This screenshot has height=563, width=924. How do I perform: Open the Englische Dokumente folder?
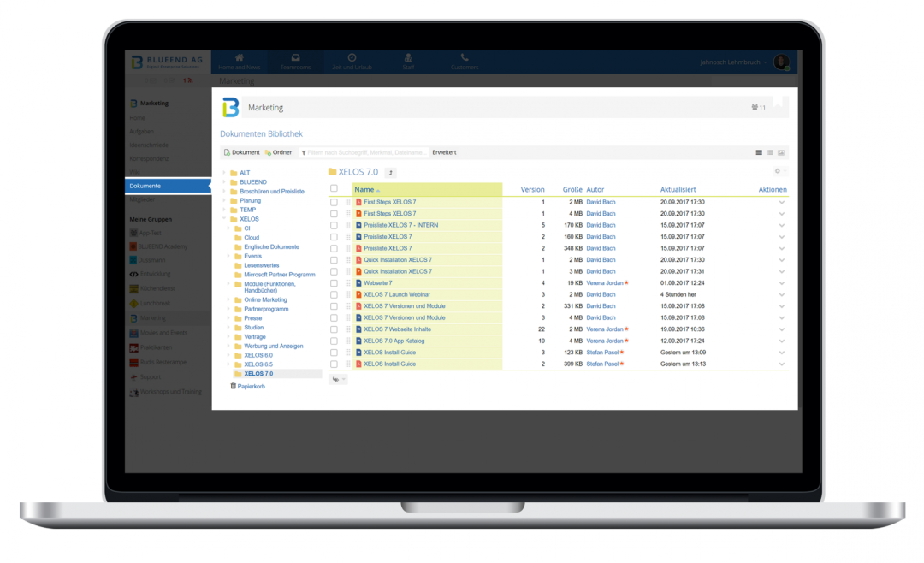(x=272, y=247)
